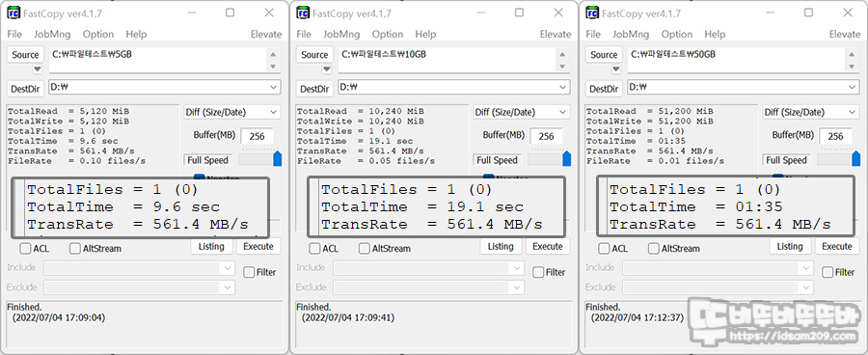Click Execute button in 50GB window

[x=837, y=246]
